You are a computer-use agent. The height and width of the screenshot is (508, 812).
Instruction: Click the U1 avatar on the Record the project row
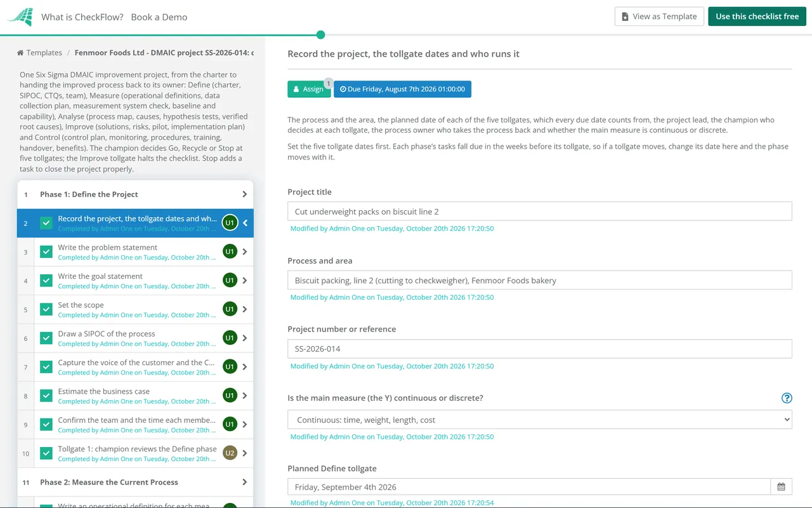pos(230,223)
